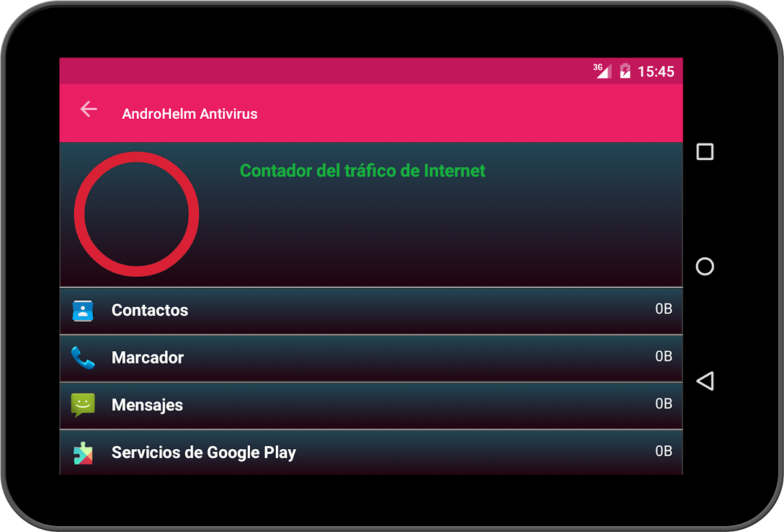The height and width of the screenshot is (532, 784).
Task: Tap the red circular traffic gauge
Action: point(137,214)
